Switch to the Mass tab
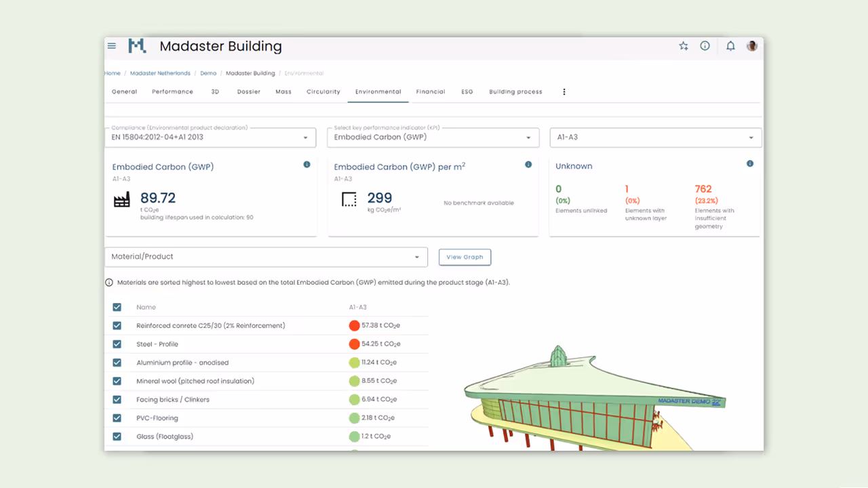Screen dimensions: 868x488 click(x=283, y=91)
